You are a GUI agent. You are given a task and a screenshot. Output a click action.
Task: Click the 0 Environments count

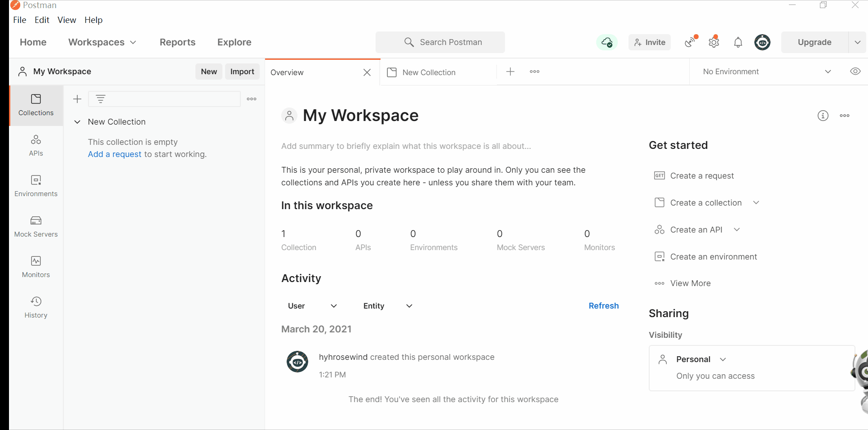(x=434, y=240)
